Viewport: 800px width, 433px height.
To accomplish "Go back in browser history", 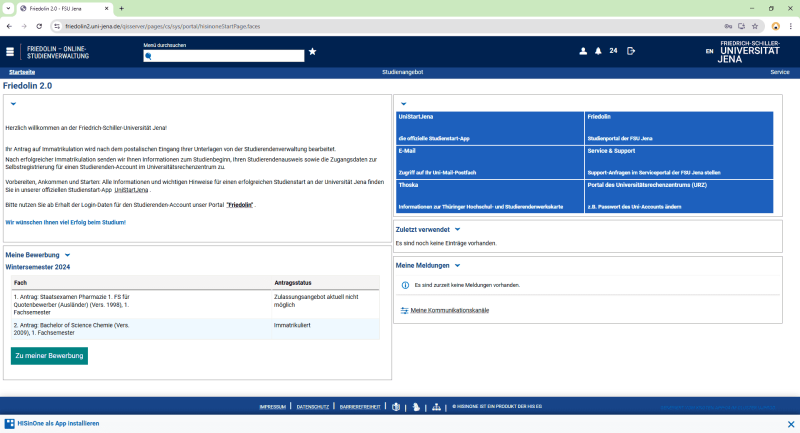I will (x=9, y=26).
